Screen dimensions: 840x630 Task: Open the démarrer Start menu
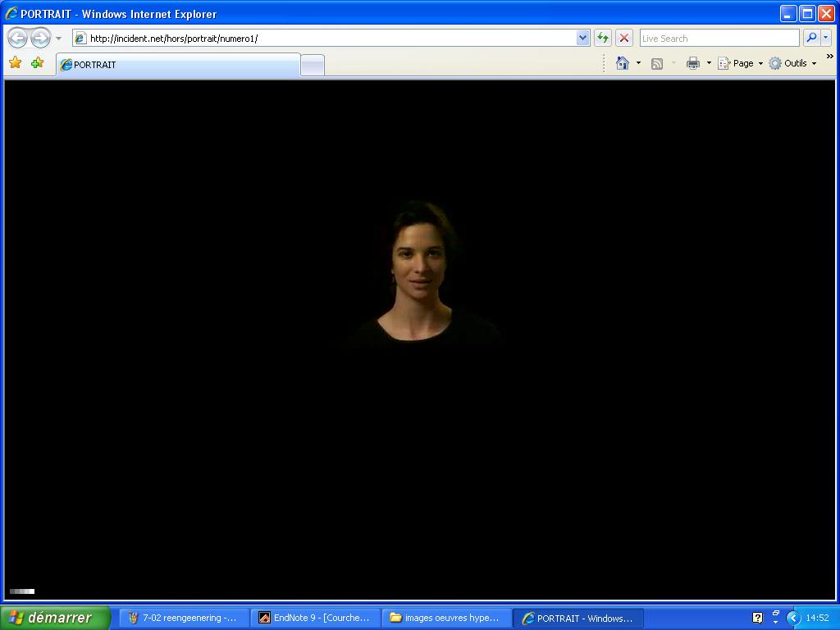point(55,618)
